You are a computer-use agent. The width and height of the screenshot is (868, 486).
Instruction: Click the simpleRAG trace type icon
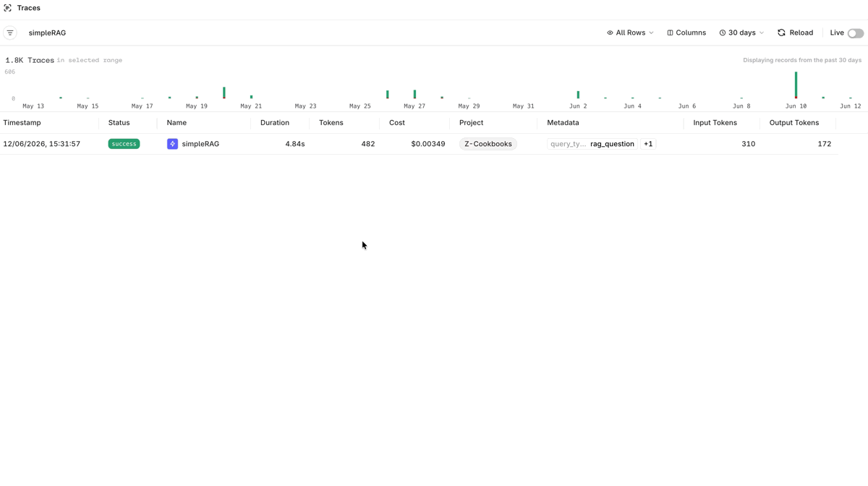[172, 144]
